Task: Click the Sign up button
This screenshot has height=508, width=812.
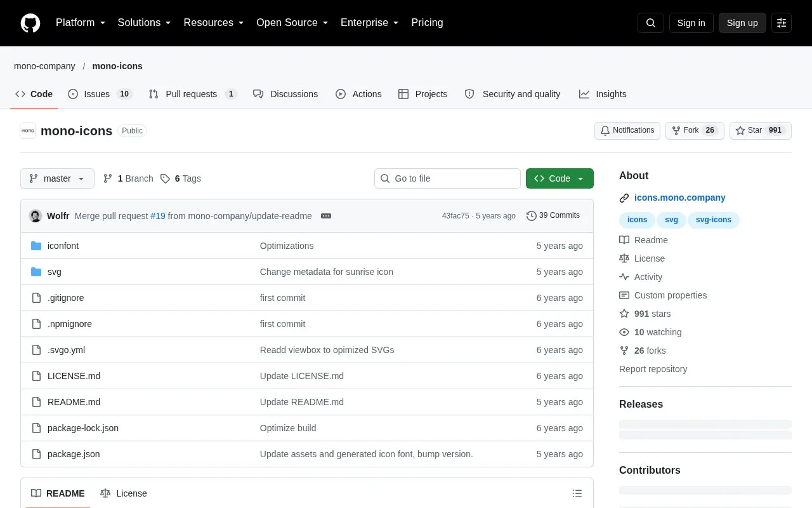Action: [x=742, y=23]
